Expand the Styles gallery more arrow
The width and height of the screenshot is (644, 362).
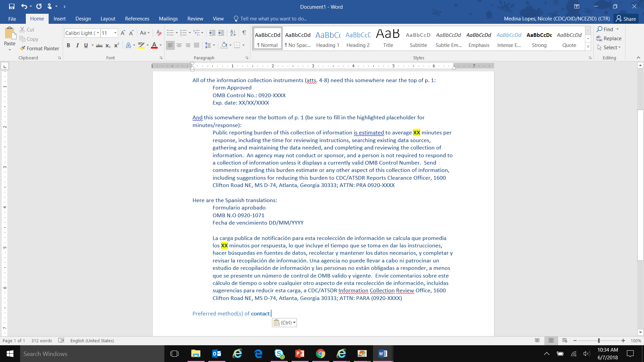pyautogui.click(x=588, y=47)
